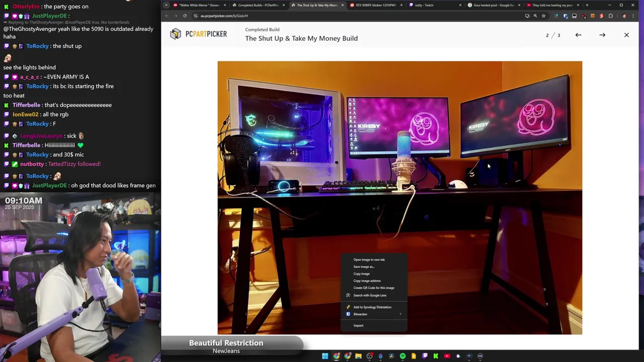Reload the page
The height and width of the screenshot is (362, 644).
(x=185, y=16)
